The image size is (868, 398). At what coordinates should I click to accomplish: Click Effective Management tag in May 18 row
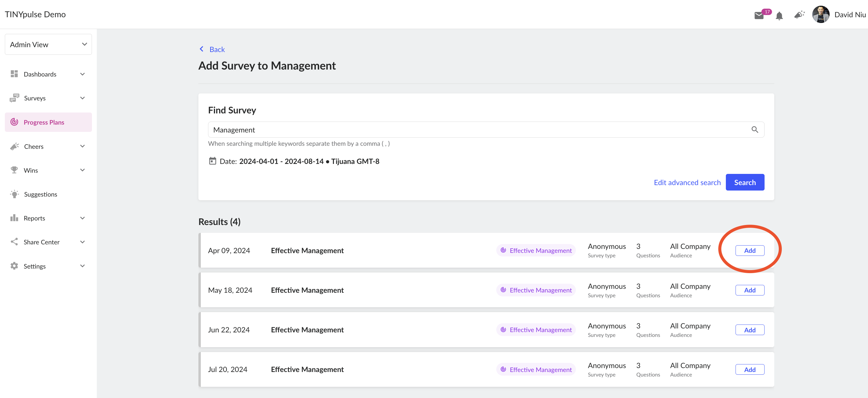click(x=536, y=290)
